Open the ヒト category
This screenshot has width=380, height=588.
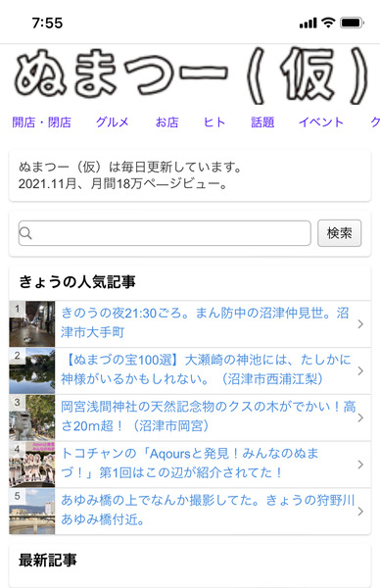coord(214,122)
